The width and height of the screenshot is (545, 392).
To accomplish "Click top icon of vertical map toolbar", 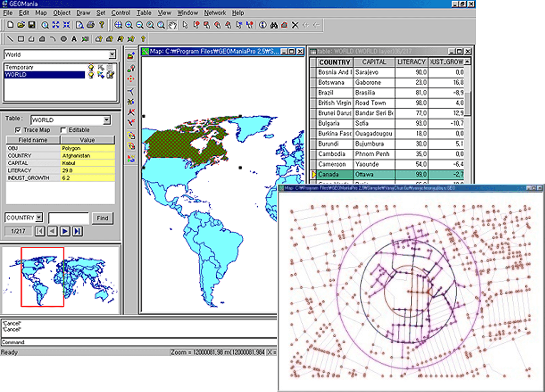I will pos(131,55).
